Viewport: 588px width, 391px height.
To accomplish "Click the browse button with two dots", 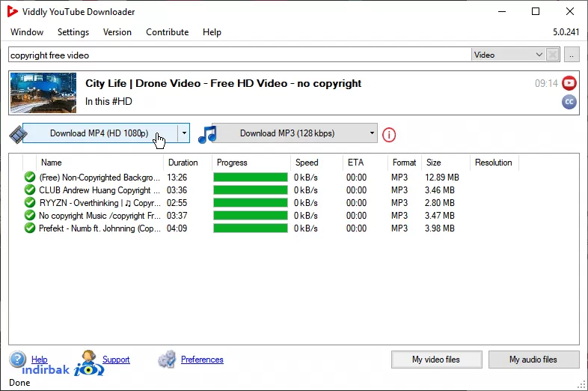I will [x=572, y=55].
